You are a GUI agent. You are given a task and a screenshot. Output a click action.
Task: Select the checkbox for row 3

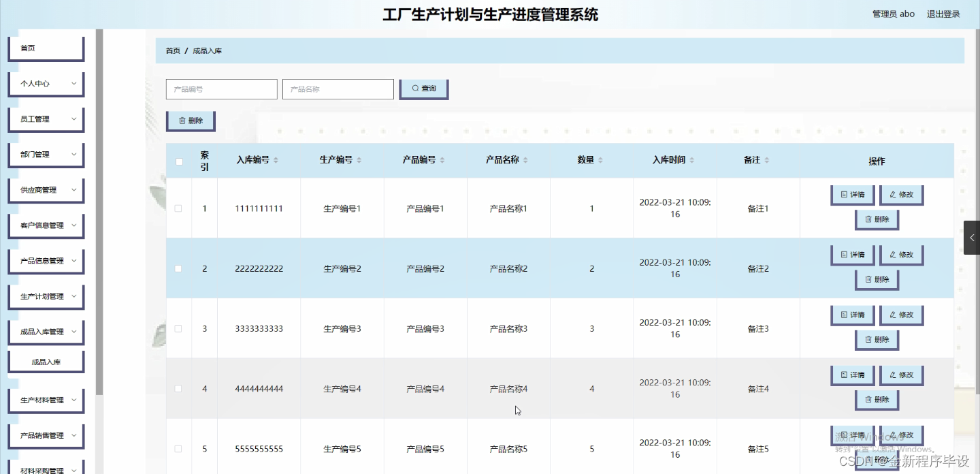click(x=178, y=328)
